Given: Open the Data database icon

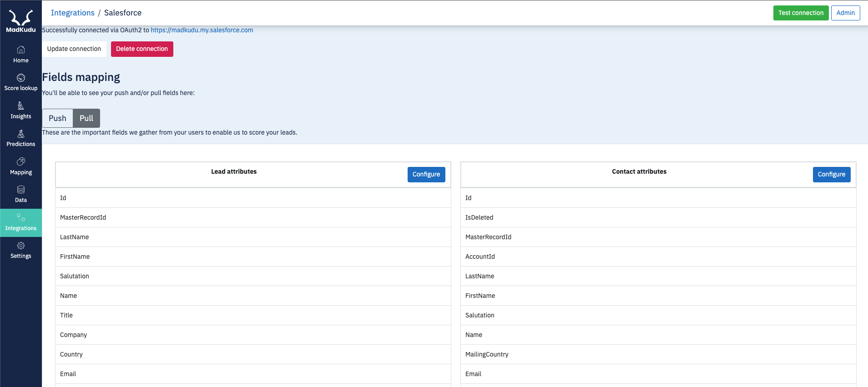Looking at the screenshot, I should (x=21, y=190).
